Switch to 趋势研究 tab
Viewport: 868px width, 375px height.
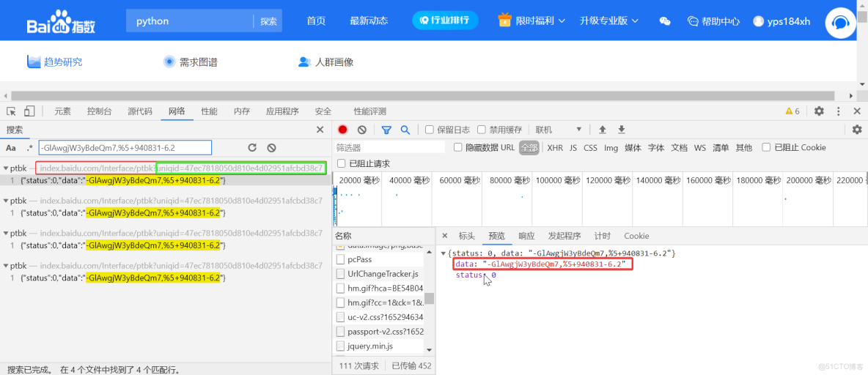[55, 62]
